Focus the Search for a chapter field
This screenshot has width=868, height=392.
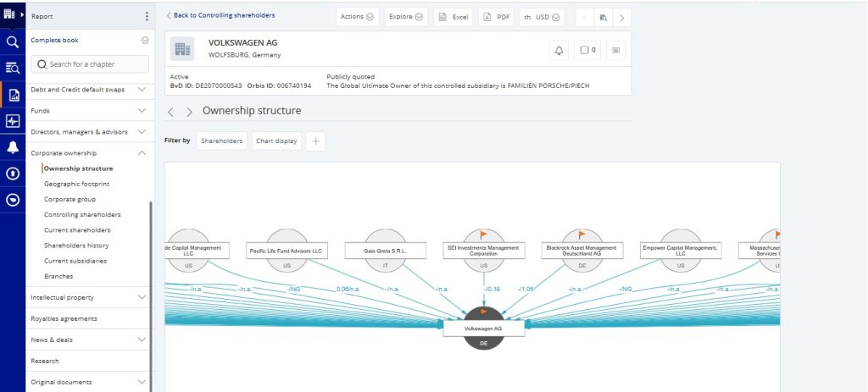(90, 64)
